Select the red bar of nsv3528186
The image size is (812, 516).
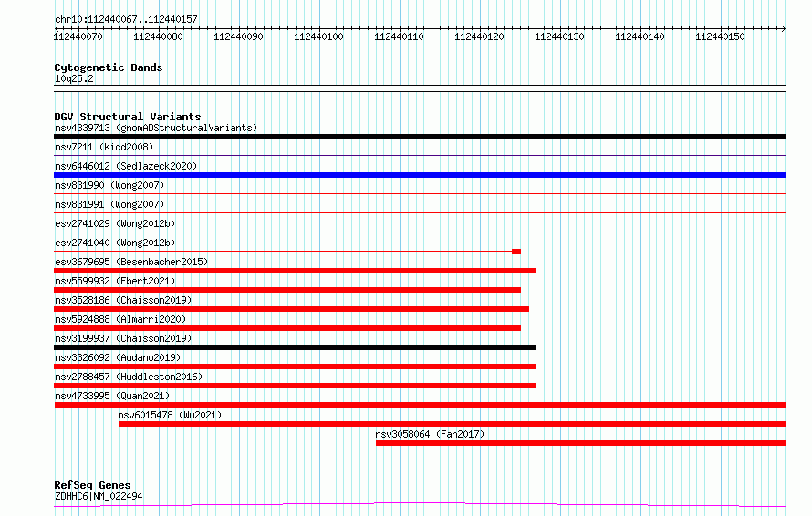[292, 309]
